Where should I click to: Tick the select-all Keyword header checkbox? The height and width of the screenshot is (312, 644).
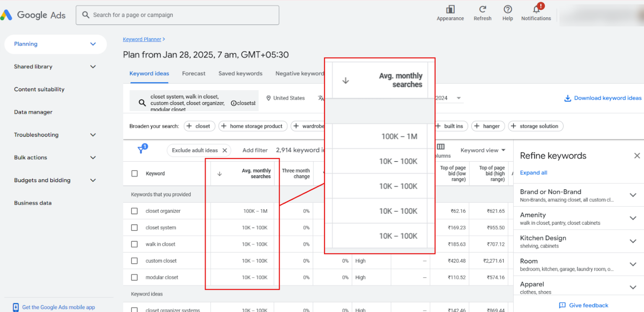tap(135, 173)
